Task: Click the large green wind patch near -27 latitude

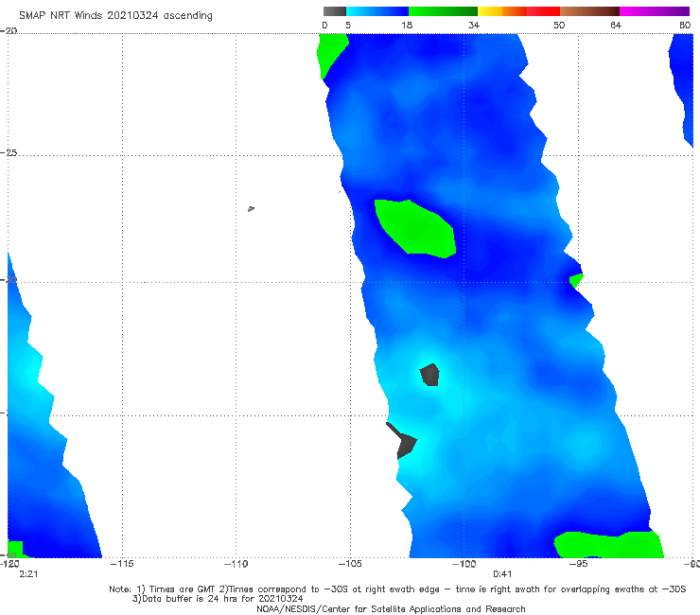Action: (x=416, y=229)
